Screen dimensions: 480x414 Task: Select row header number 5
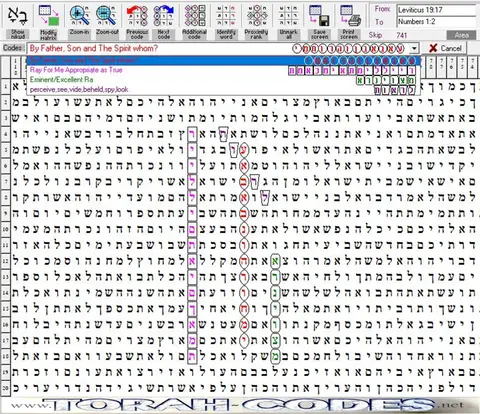[x=6, y=150]
